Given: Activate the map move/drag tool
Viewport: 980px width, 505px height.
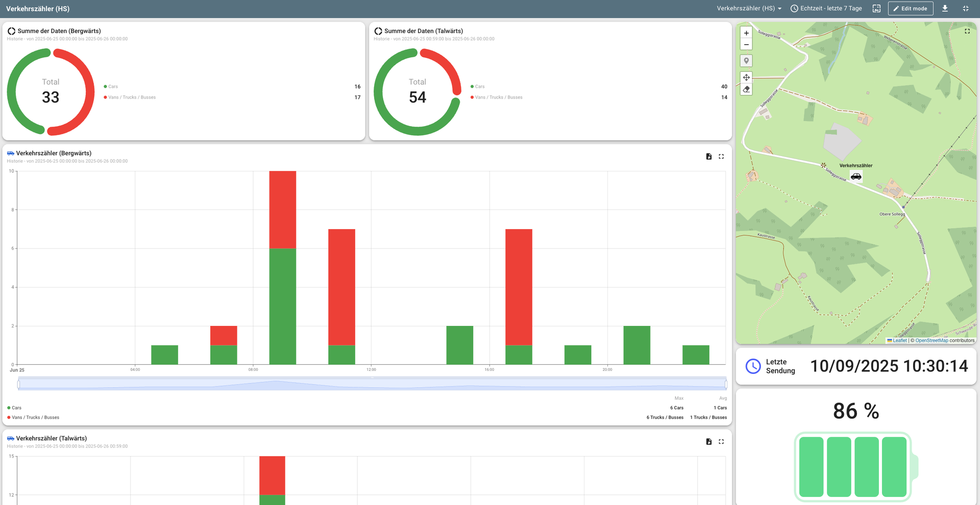Looking at the screenshot, I should point(746,78).
